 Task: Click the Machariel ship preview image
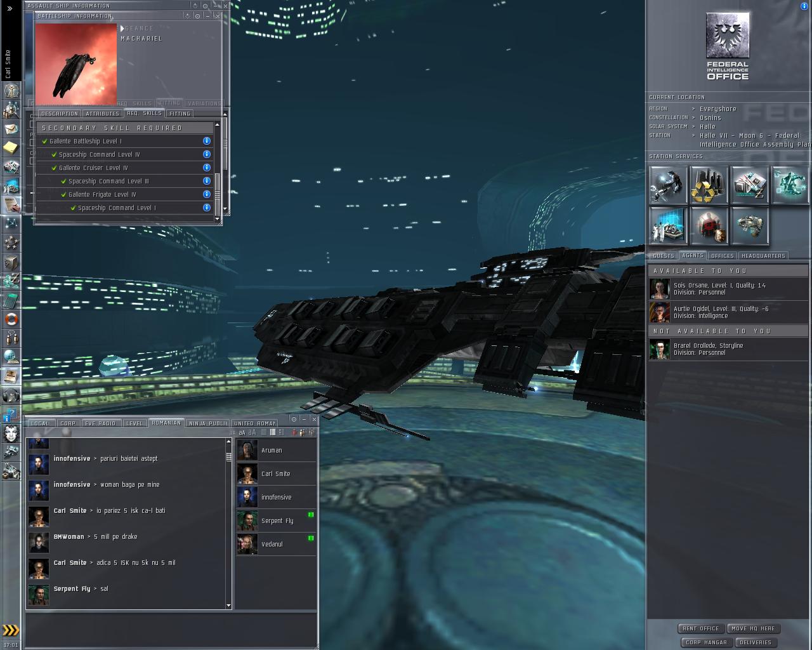pos(76,64)
